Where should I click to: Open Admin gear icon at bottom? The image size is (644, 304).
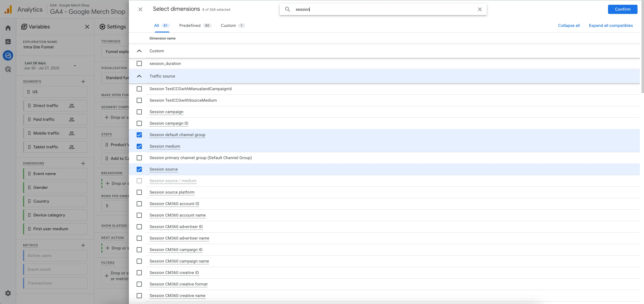pyautogui.click(x=8, y=293)
